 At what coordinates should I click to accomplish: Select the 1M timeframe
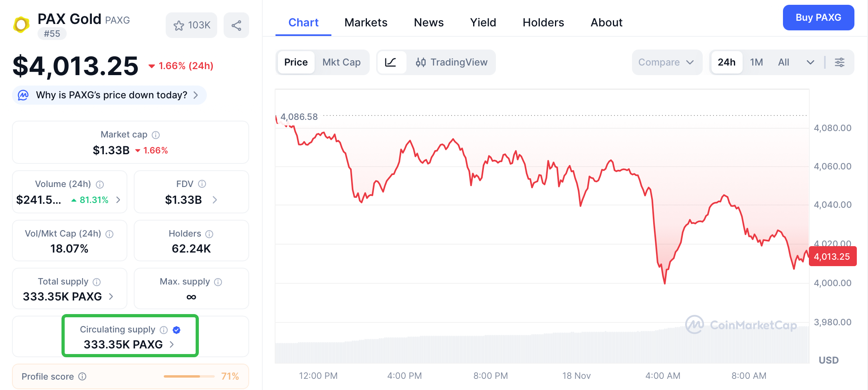coord(757,62)
